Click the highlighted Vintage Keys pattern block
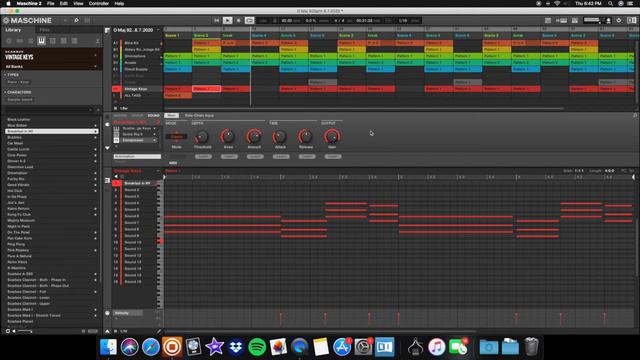This screenshot has height=360, width=640. coord(207,89)
